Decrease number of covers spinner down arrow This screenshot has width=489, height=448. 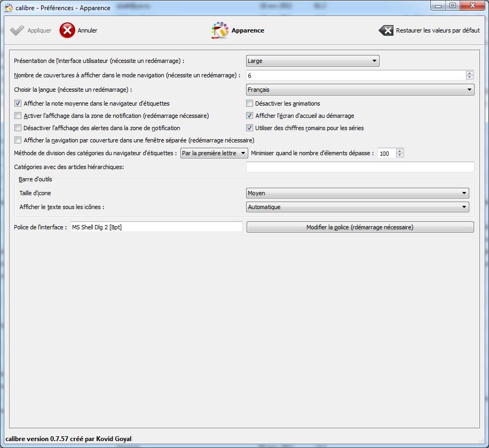(470, 77)
